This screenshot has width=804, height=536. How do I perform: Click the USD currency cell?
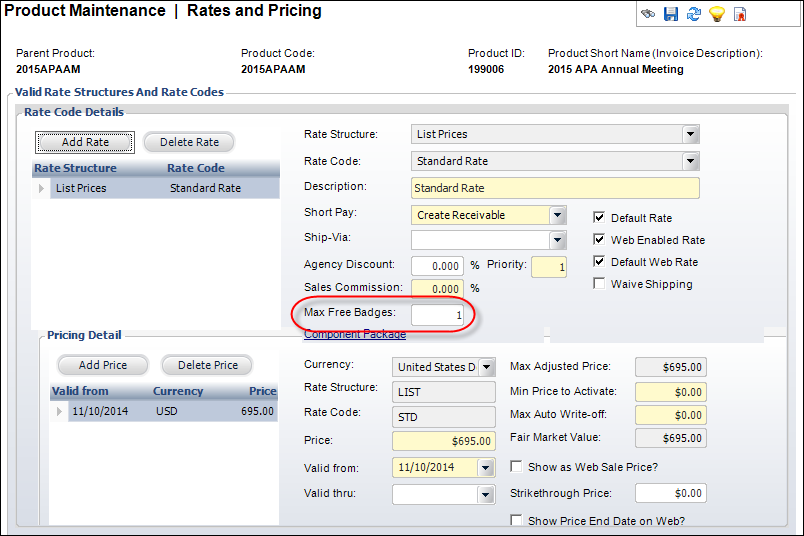[167, 411]
